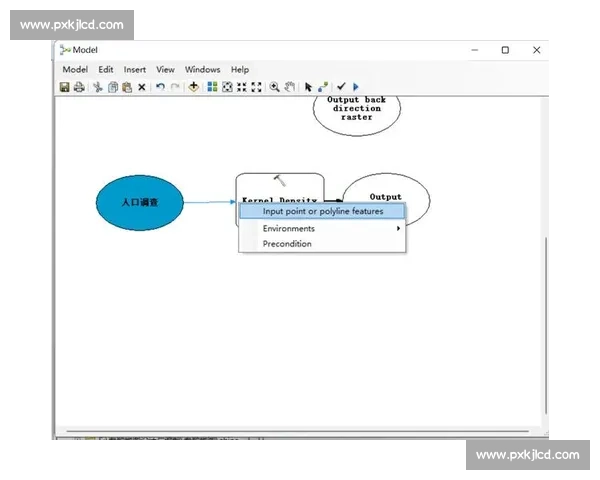This screenshot has height=480, width=600.
Task: Open the Windows menu
Action: 202,70
